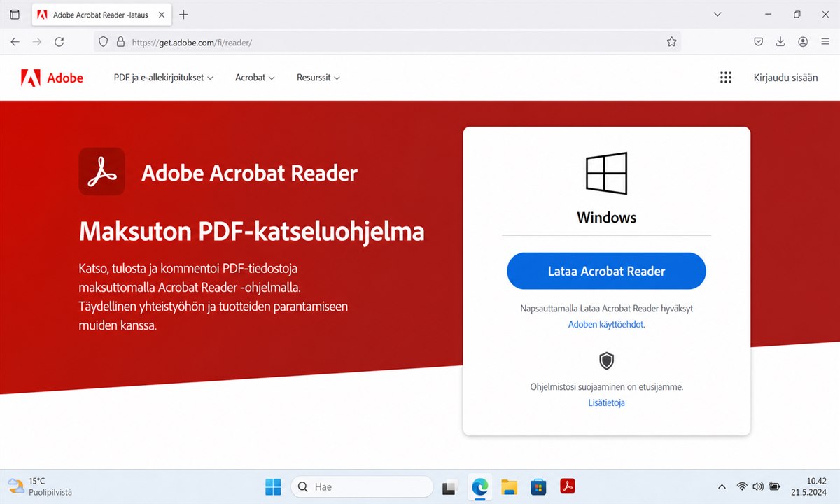This screenshot has width=840, height=504.
Task: Expand the PDF ja e-allekirjoitukset menu
Action: (163, 78)
